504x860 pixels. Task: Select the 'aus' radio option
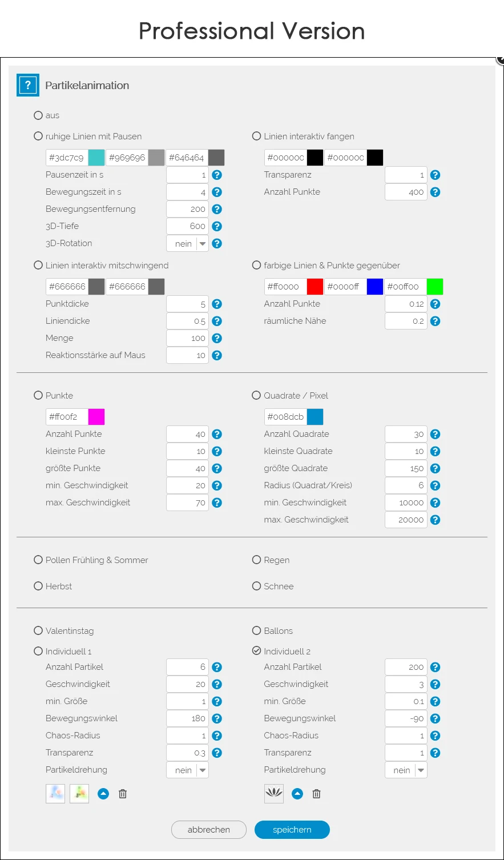click(38, 115)
